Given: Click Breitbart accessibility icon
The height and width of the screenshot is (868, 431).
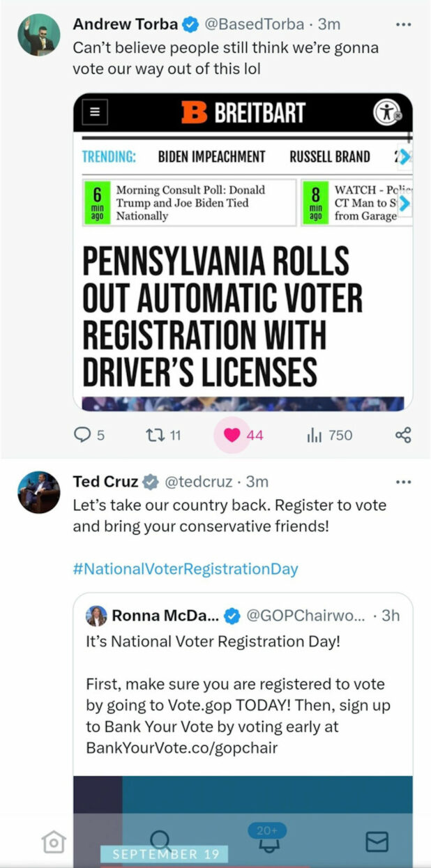Looking at the screenshot, I should (387, 112).
